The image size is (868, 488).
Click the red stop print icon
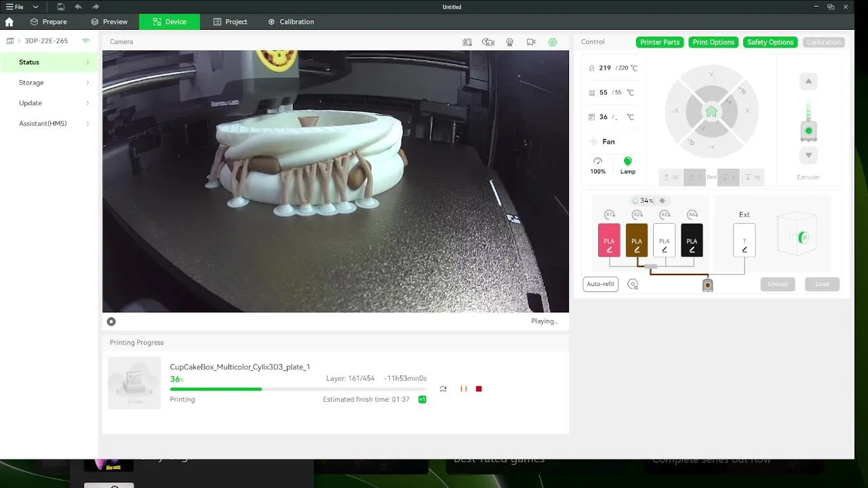tap(479, 389)
